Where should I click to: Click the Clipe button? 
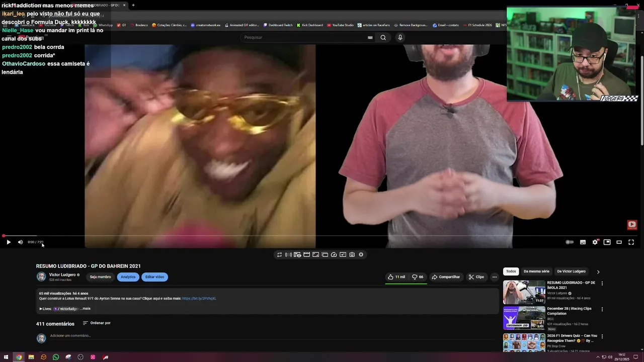[x=476, y=277]
